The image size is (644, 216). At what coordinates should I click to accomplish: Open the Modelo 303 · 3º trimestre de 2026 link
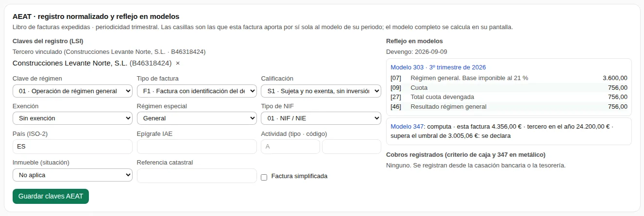pos(438,67)
